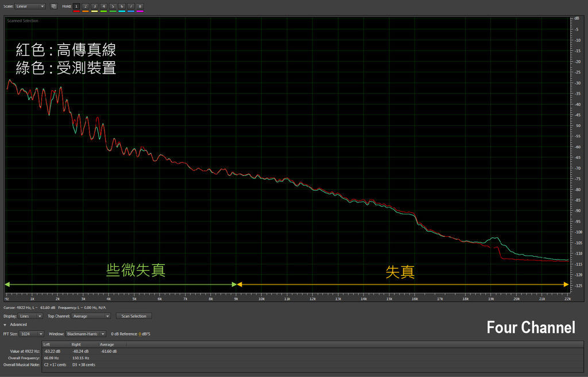Click Hold button 7
Screen dimensions: 588x377
[131, 6]
